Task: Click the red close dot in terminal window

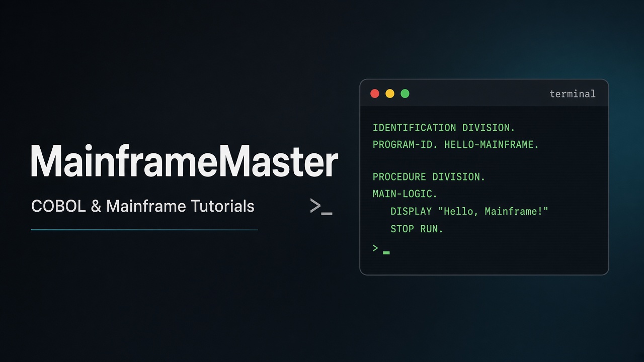Action: pyautogui.click(x=375, y=94)
